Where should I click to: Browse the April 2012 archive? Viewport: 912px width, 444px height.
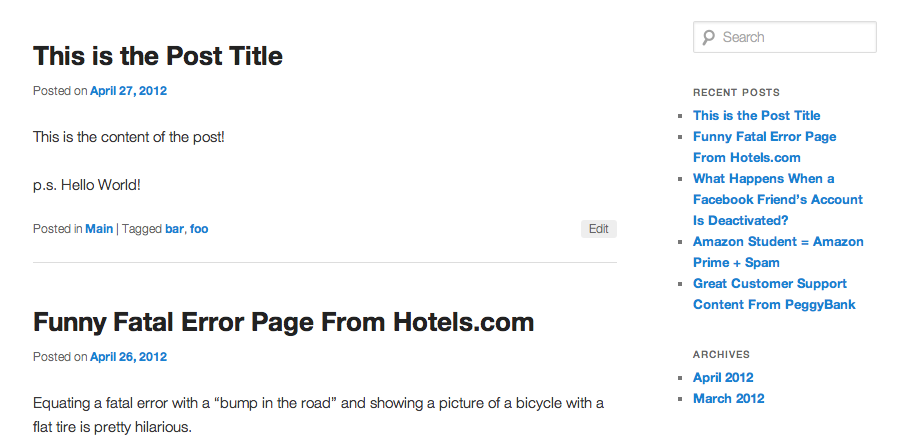tap(723, 378)
